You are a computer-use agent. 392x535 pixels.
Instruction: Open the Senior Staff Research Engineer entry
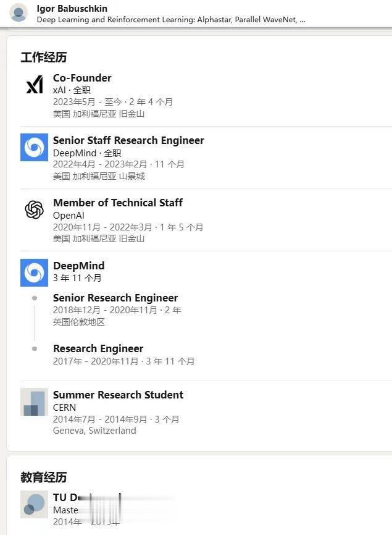tap(128, 140)
